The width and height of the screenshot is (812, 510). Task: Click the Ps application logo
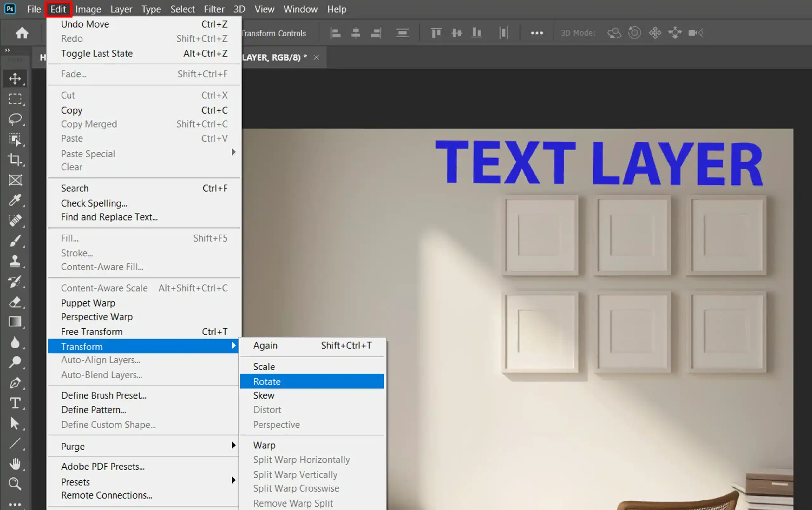[x=10, y=9]
